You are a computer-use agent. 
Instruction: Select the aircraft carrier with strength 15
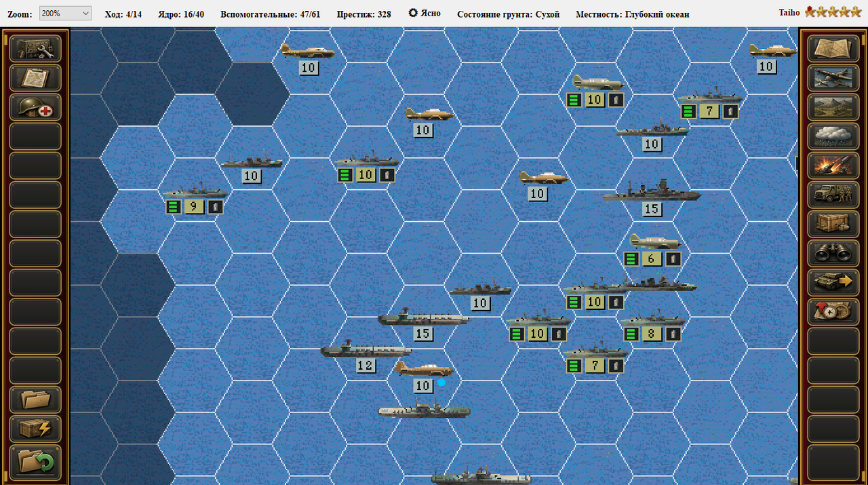click(x=423, y=318)
